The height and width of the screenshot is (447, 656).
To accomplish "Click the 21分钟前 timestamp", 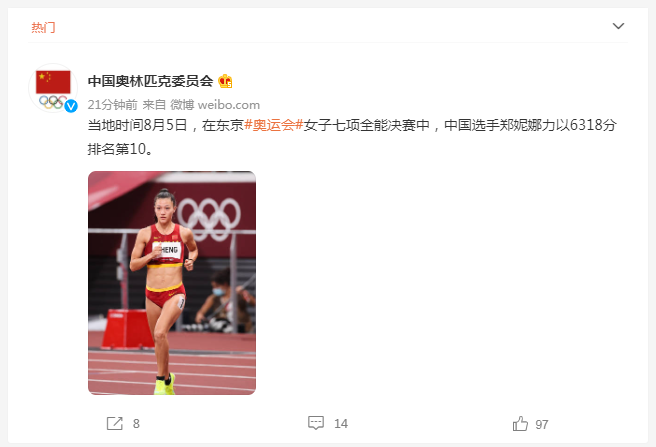I will coord(113,105).
